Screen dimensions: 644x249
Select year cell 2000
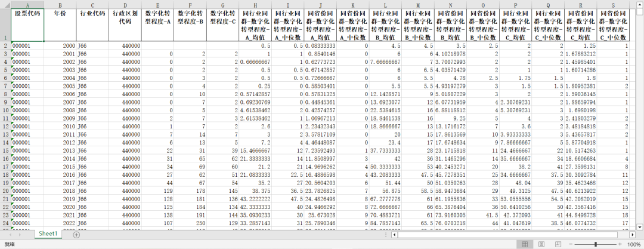[x=60, y=45]
